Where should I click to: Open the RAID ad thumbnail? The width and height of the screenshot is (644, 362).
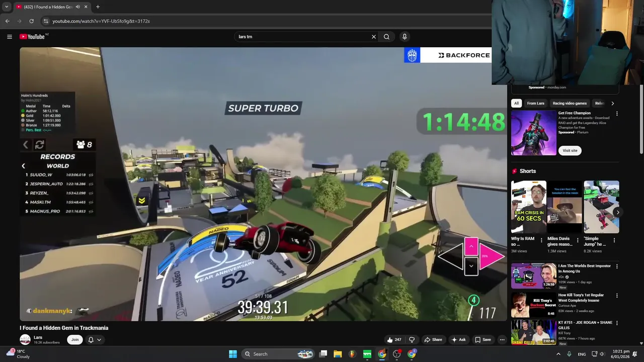(534, 133)
